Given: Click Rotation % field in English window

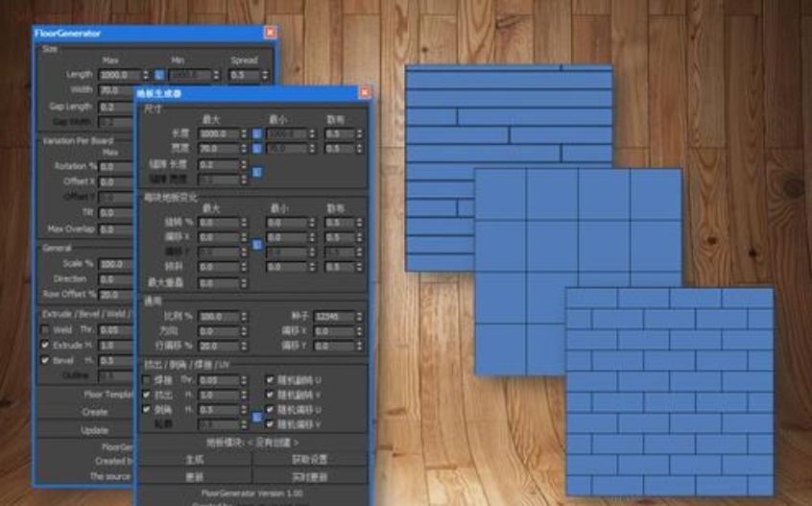Looking at the screenshot, I should pyautogui.click(x=116, y=167).
